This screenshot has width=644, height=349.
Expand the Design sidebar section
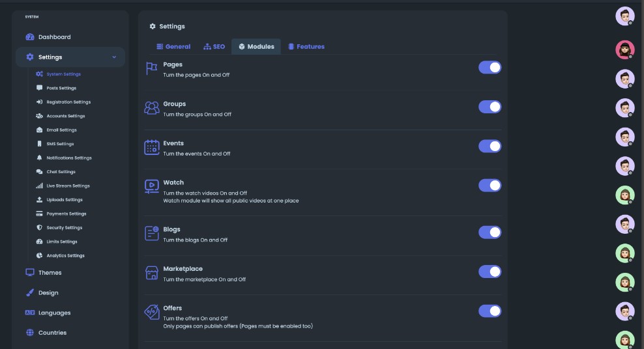coord(48,293)
